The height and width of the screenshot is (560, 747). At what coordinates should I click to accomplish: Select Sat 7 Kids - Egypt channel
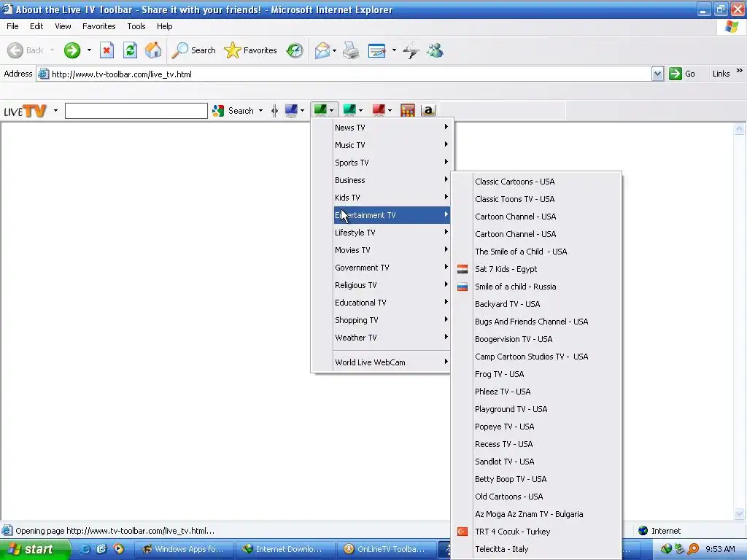point(536,269)
